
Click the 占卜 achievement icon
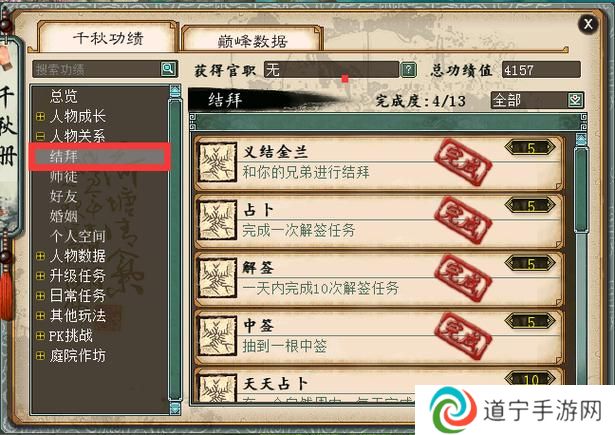click(x=217, y=220)
